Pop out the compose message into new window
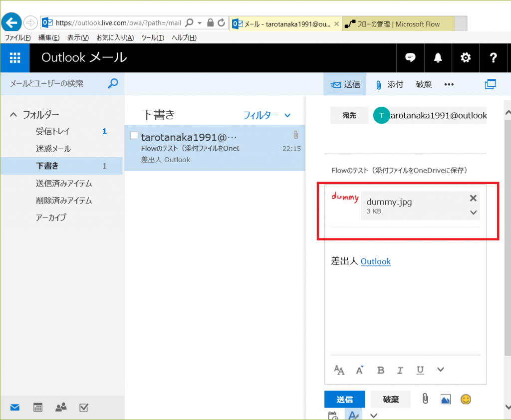This screenshot has width=511, height=420. (490, 84)
